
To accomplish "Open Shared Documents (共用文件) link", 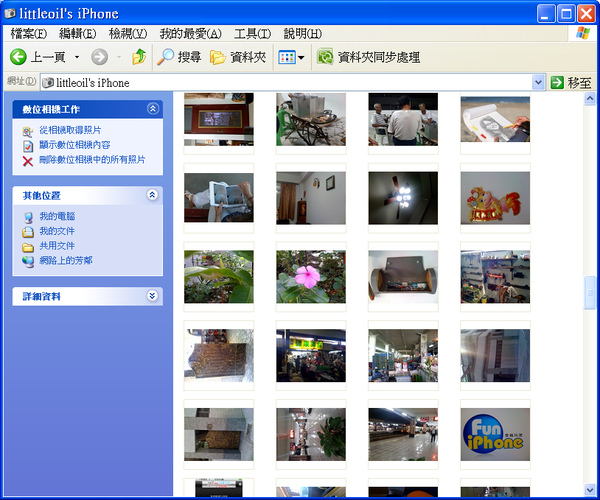I will click(x=57, y=246).
